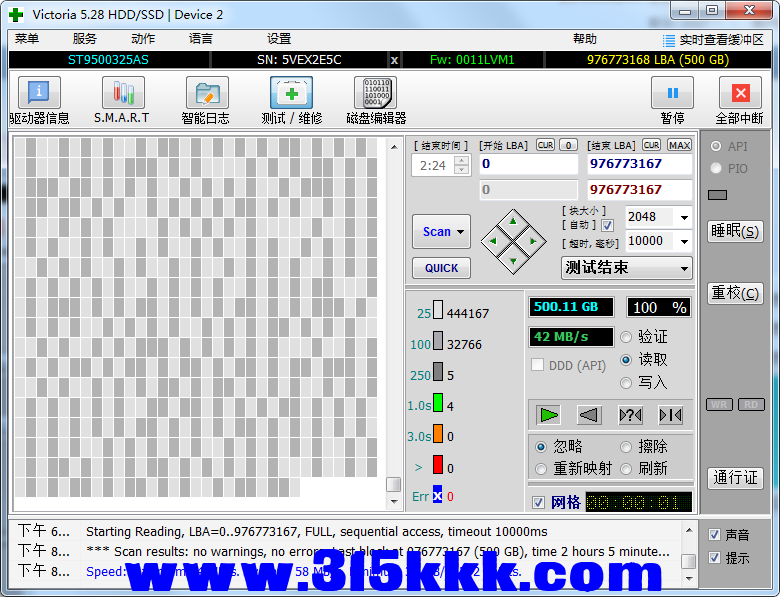
Task: Click the 暂停 pause icon
Action: tap(673, 93)
